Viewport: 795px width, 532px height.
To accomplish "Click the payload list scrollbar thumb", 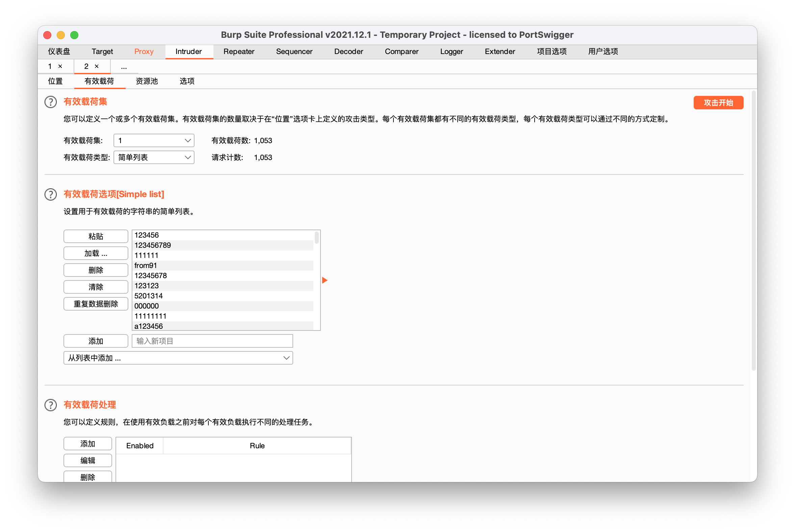I will 317,238.
